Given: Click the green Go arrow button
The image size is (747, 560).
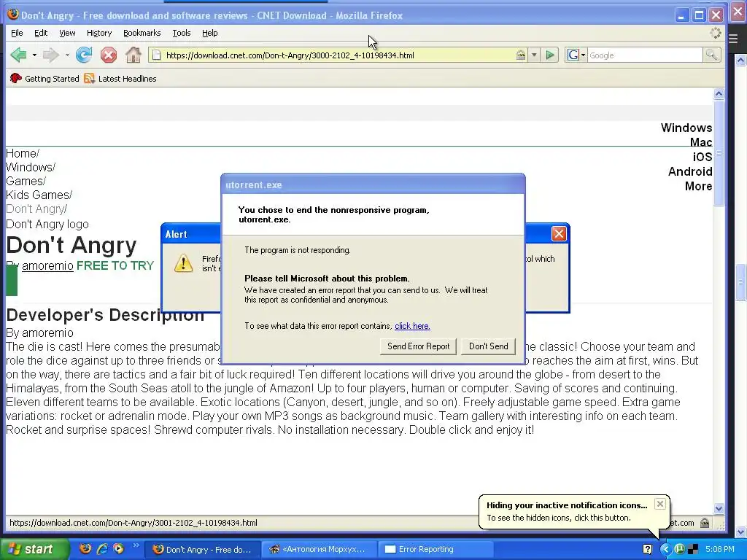Looking at the screenshot, I should 550,55.
